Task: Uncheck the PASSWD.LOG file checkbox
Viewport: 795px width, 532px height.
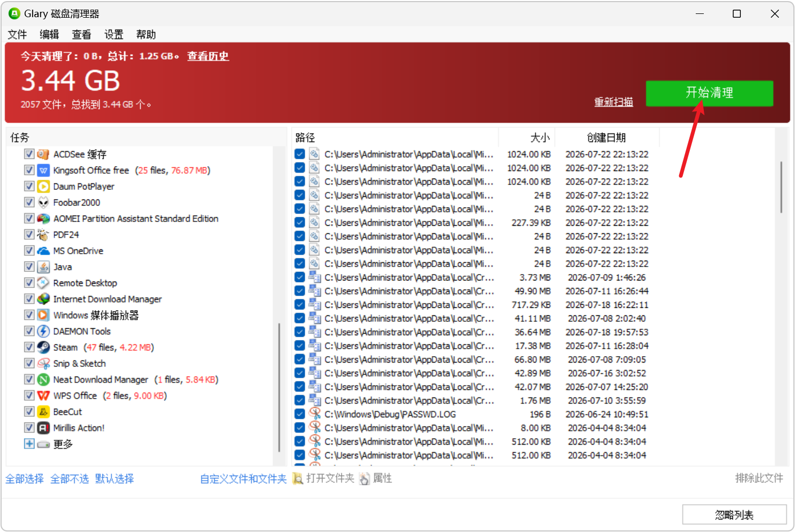Action: pyautogui.click(x=300, y=414)
